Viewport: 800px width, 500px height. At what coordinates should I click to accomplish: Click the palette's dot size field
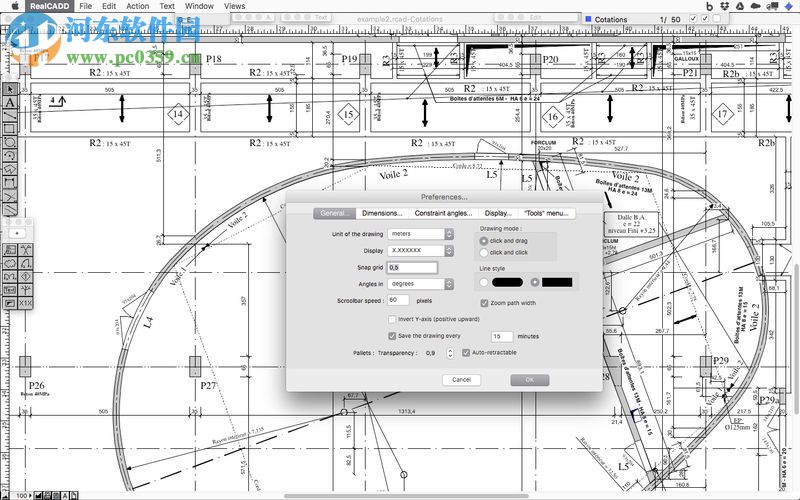coord(17,233)
